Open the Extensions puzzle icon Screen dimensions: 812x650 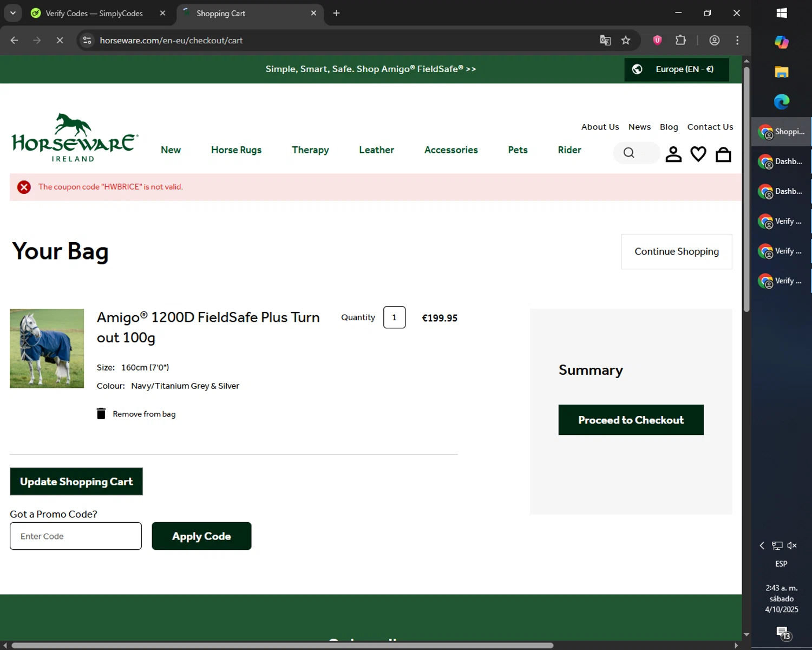point(680,40)
